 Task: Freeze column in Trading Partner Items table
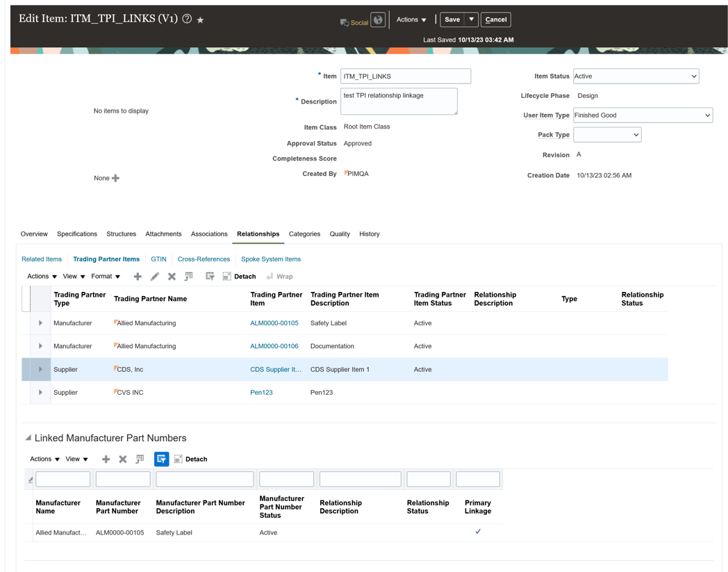click(188, 277)
